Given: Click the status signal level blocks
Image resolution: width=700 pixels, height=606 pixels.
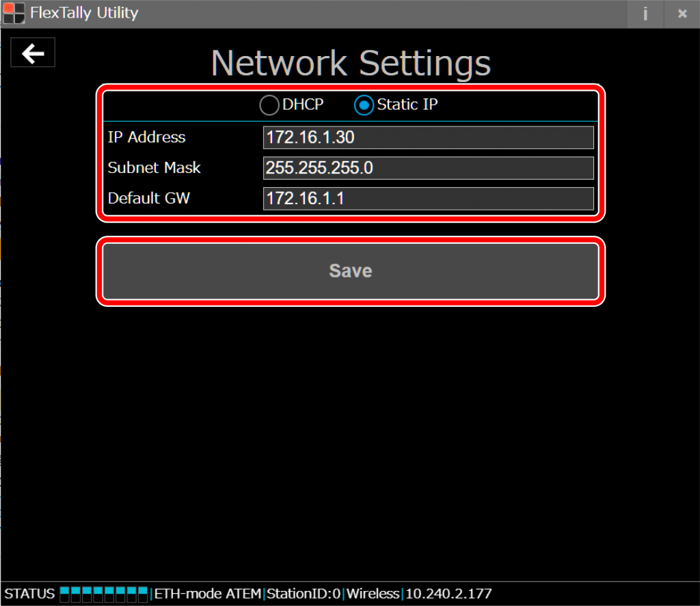Looking at the screenshot, I should 103,593.
